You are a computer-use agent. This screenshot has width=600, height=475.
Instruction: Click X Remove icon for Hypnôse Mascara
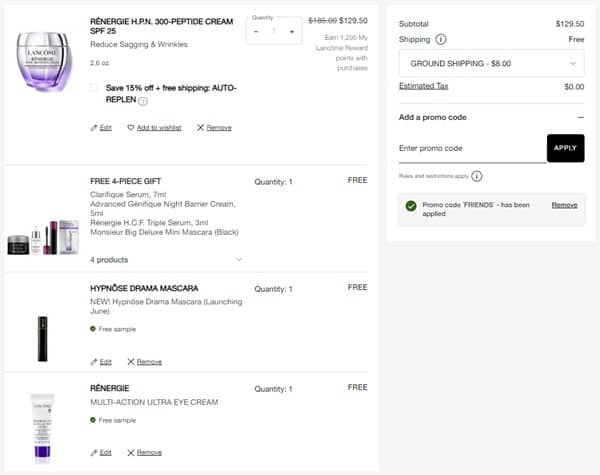point(130,362)
